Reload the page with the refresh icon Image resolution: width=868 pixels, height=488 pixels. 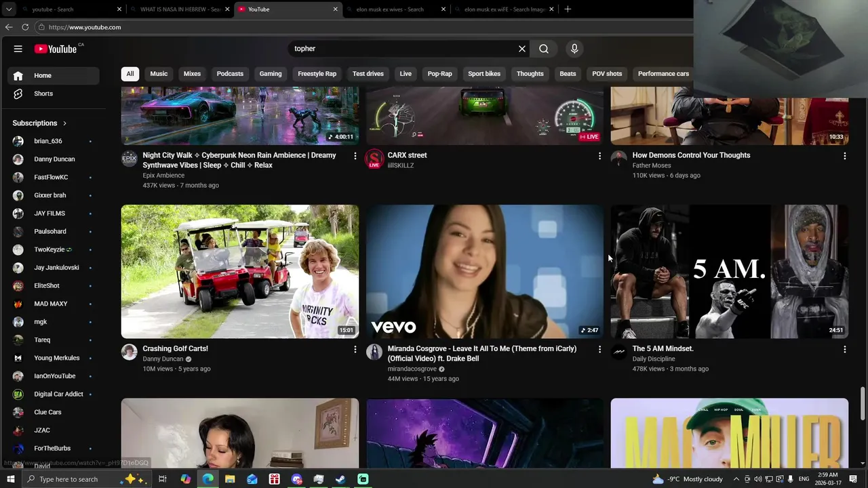coord(25,27)
